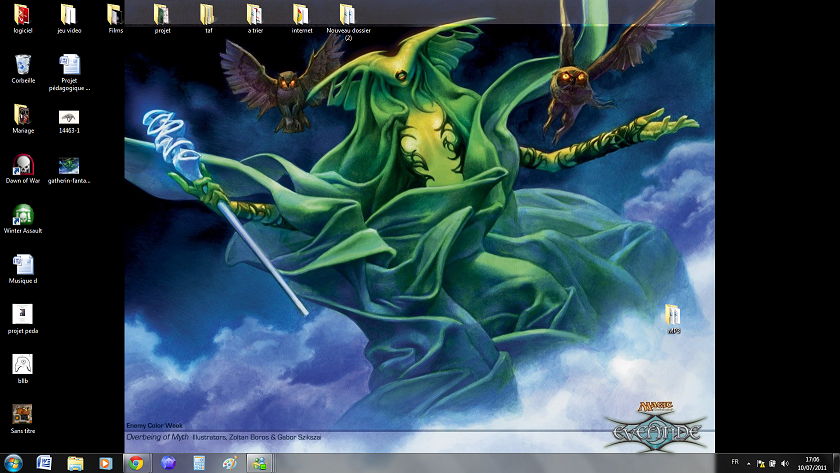Select the '14463-1' image file
Image resolution: width=840 pixels, height=473 pixels.
tap(69, 121)
